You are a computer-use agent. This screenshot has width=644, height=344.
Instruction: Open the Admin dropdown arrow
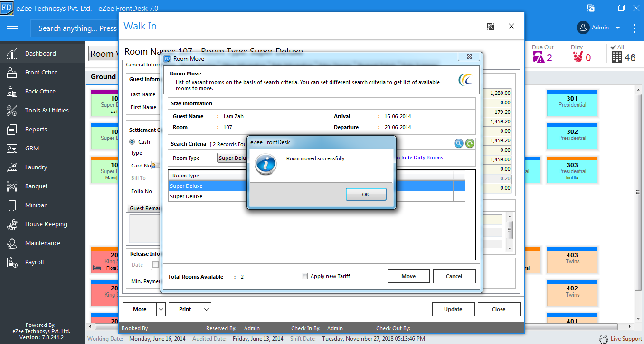[x=618, y=28]
